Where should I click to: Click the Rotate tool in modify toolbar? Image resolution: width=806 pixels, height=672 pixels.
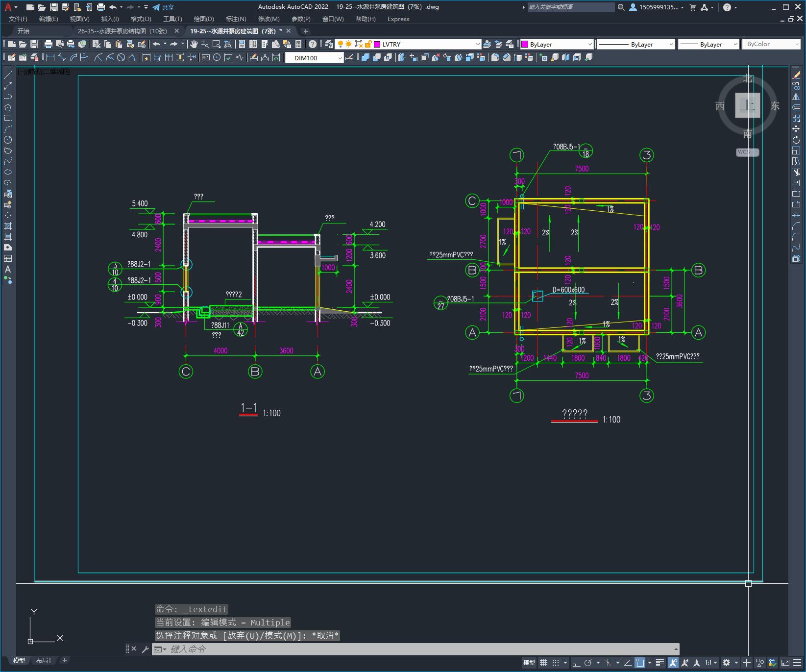[796, 140]
